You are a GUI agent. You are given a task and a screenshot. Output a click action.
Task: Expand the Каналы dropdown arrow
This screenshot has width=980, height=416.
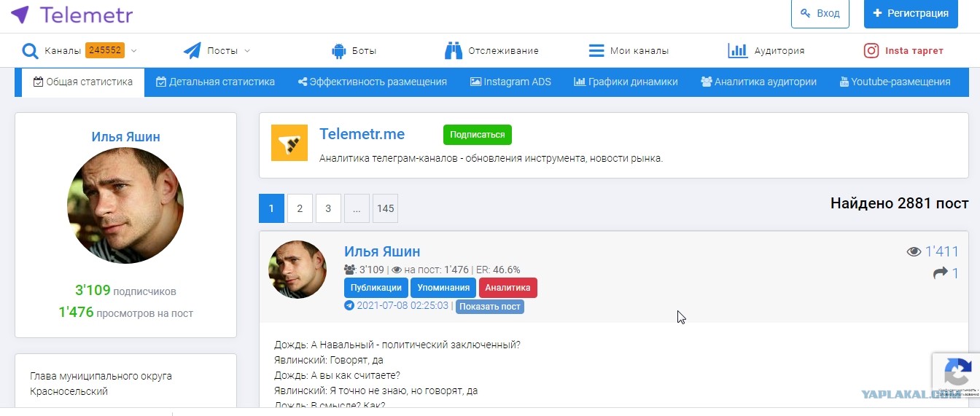pos(133,51)
